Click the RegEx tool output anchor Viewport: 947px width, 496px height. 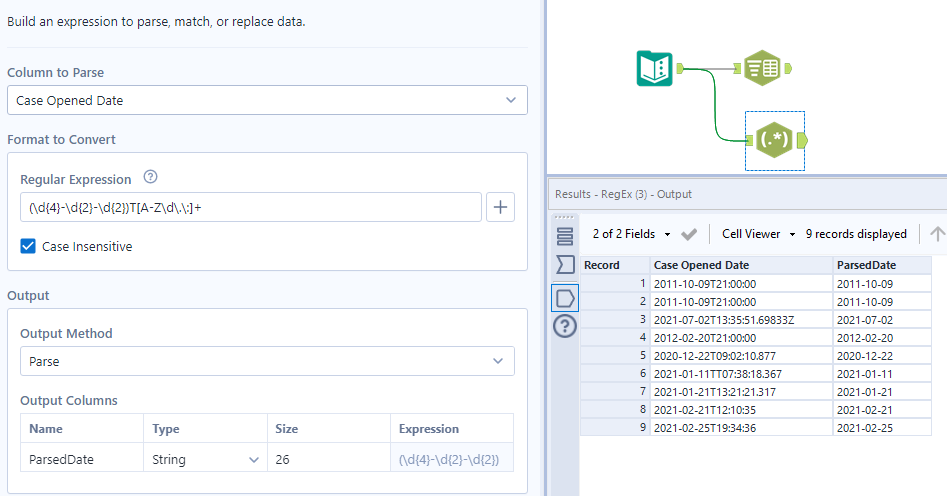pos(802,141)
